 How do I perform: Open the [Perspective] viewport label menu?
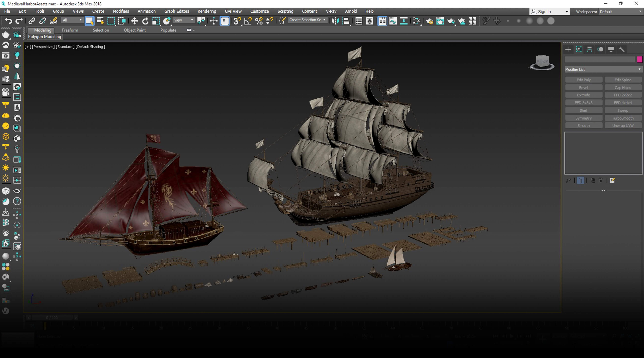43,46
